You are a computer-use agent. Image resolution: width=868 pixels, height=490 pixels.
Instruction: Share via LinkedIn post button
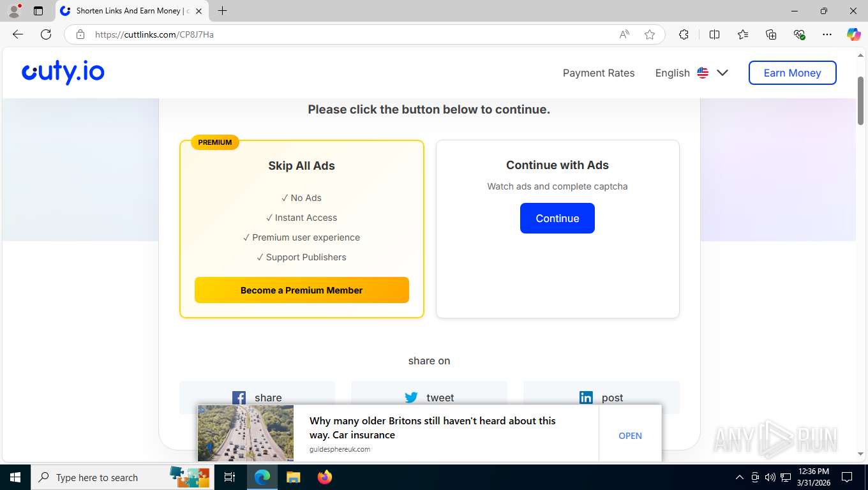pyautogui.click(x=601, y=397)
